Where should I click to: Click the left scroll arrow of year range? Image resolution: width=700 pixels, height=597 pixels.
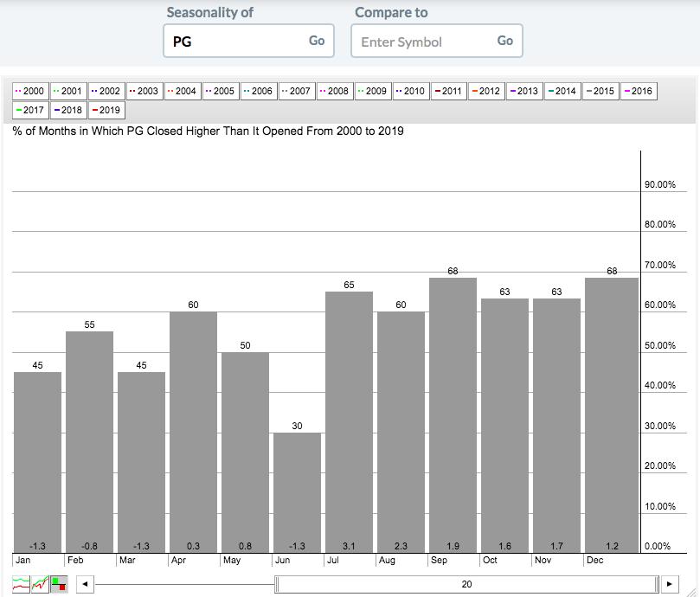[x=85, y=584]
